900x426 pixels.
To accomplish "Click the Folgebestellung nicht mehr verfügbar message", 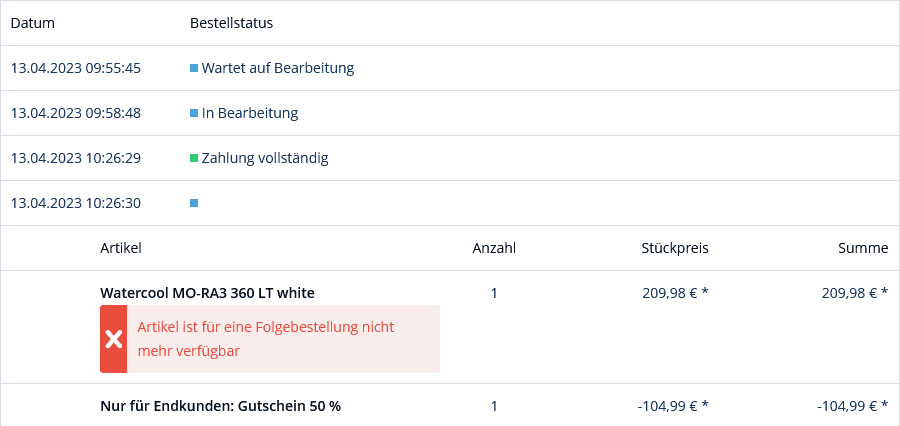I will click(265, 339).
